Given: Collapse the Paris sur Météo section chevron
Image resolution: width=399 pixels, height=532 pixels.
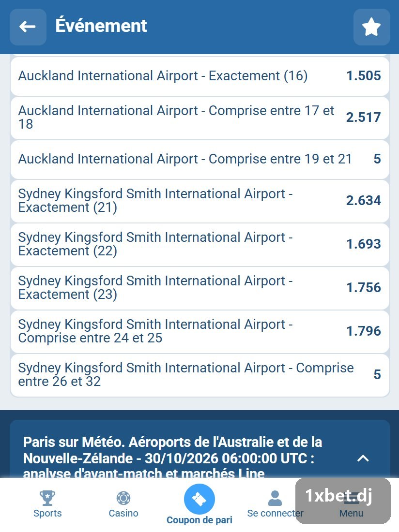Looking at the screenshot, I should [363, 458].
